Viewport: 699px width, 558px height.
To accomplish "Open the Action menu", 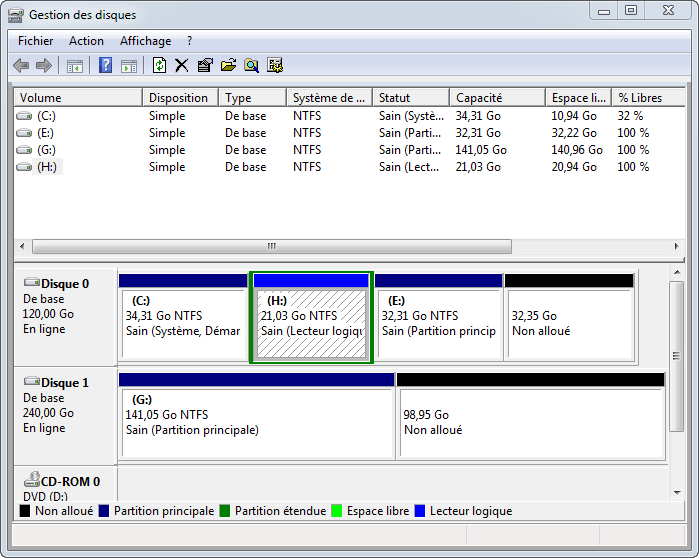I will [x=86, y=41].
